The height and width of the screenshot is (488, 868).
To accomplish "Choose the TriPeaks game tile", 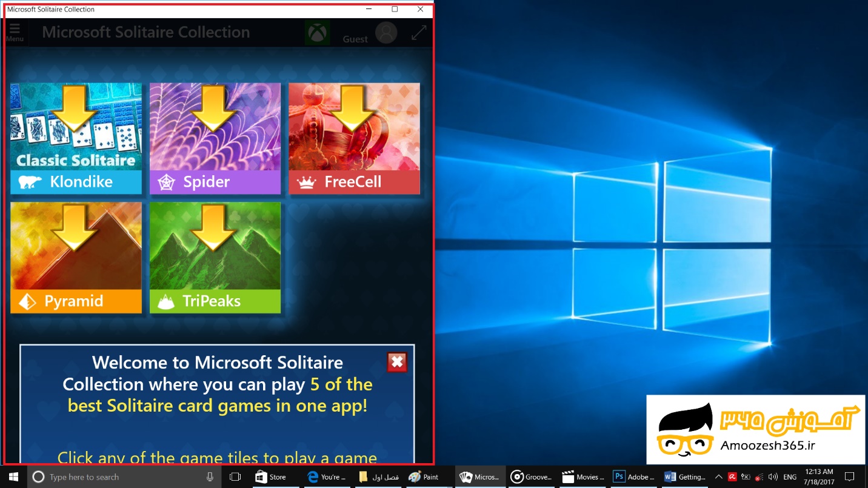I will pos(215,258).
